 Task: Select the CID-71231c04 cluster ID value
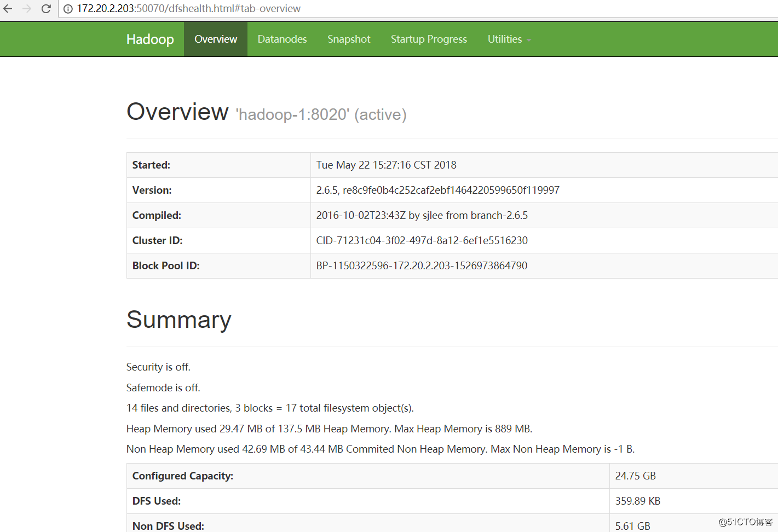[x=422, y=240]
